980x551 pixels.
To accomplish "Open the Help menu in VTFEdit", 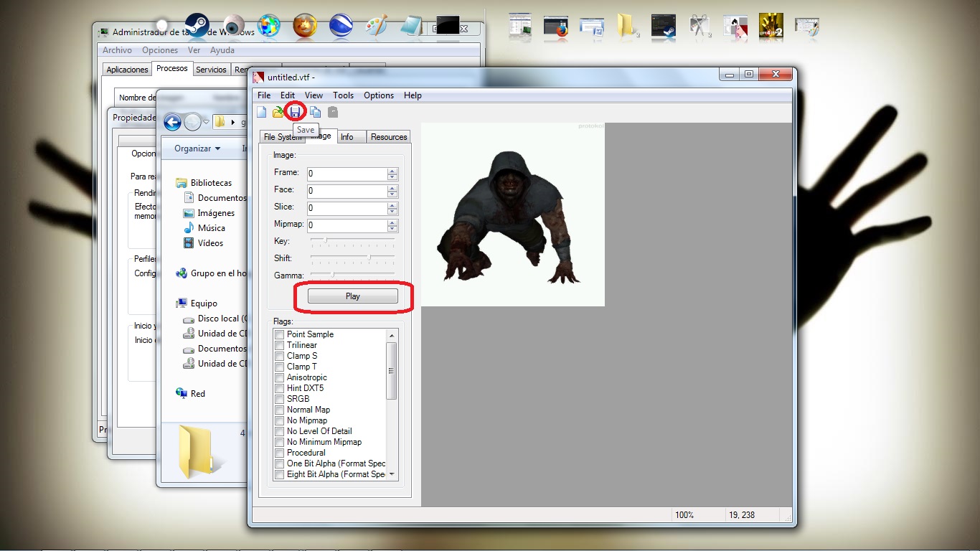I will pyautogui.click(x=413, y=95).
